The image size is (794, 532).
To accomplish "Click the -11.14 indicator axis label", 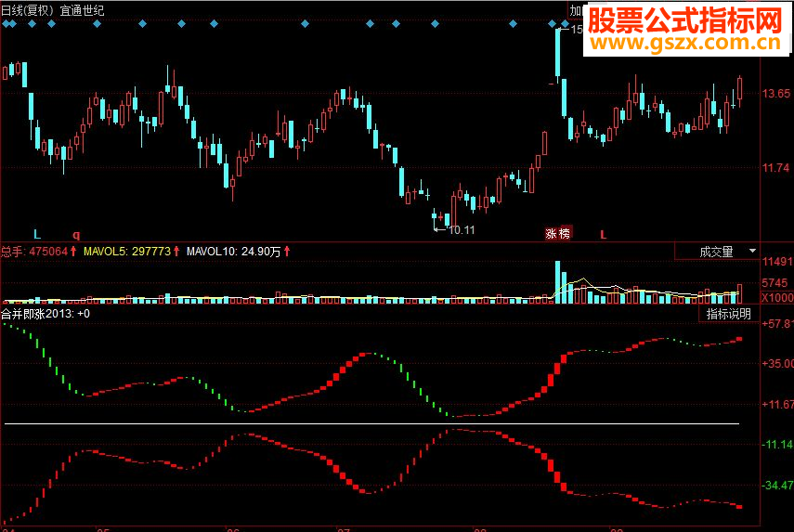I will (778, 445).
